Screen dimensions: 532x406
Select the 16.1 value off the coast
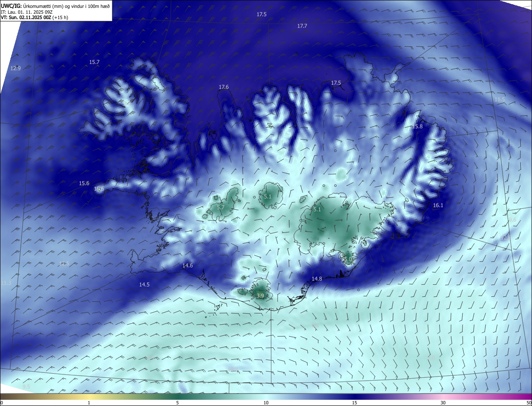click(438, 205)
